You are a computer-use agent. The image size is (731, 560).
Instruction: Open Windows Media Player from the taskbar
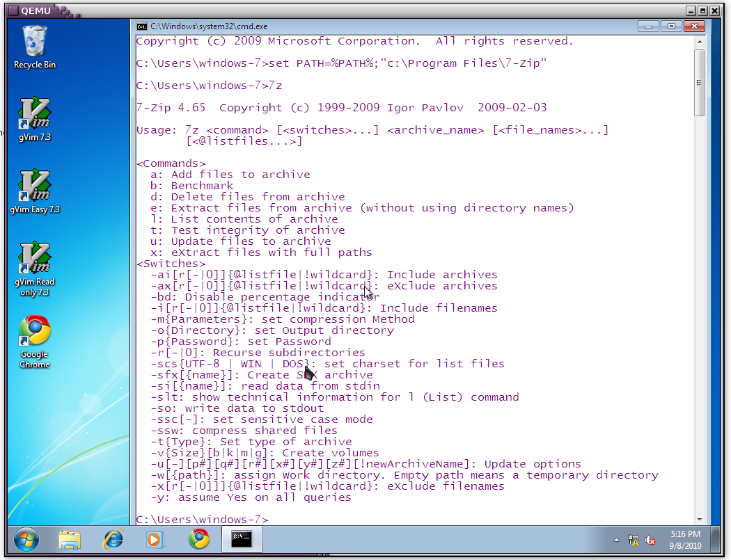(x=156, y=539)
